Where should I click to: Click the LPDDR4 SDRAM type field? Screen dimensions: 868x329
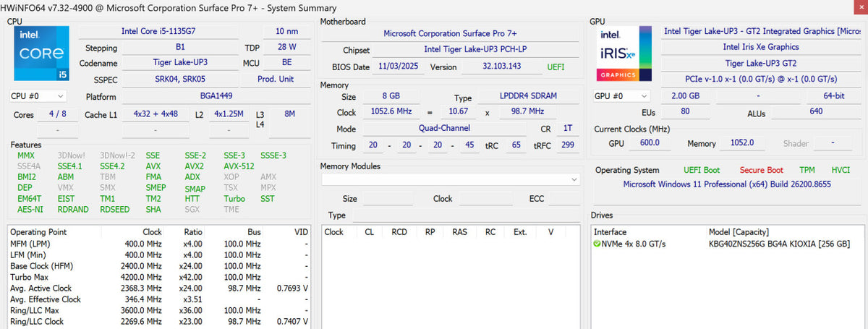(527, 97)
